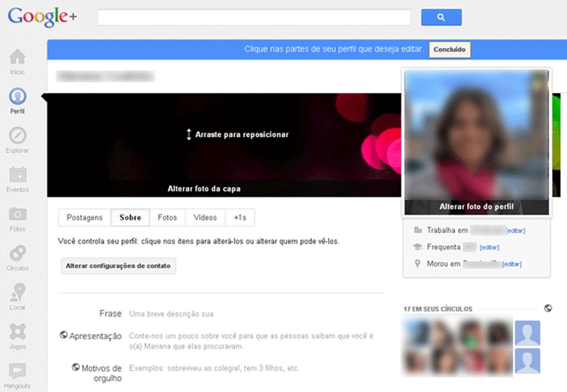Open the Fotos camera icon in sidebar
567x392 pixels.
(17, 214)
